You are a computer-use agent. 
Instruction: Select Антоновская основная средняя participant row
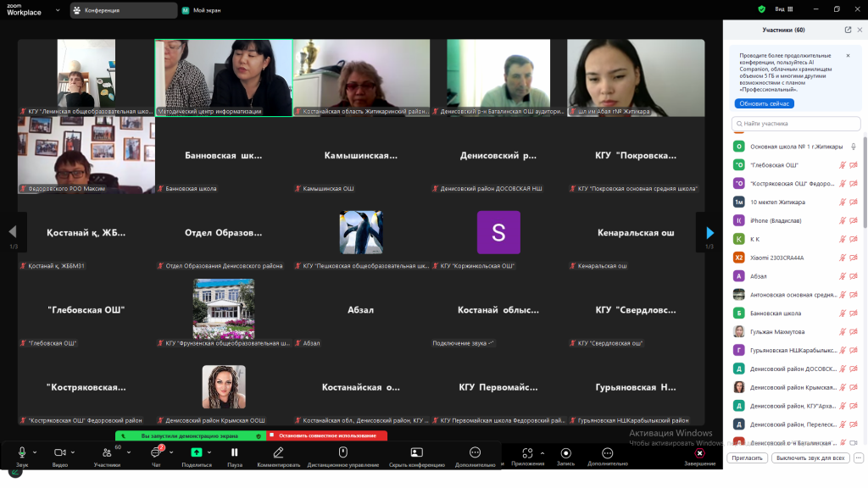pos(795,295)
